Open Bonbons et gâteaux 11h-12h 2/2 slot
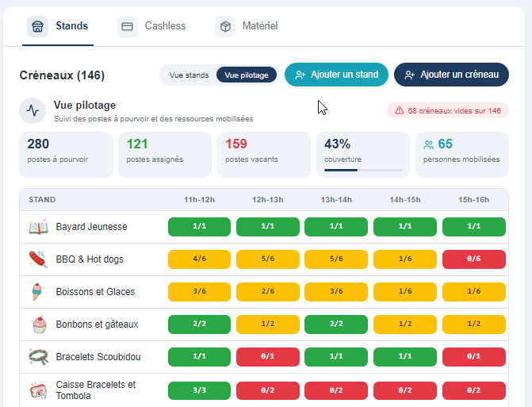 199,324
